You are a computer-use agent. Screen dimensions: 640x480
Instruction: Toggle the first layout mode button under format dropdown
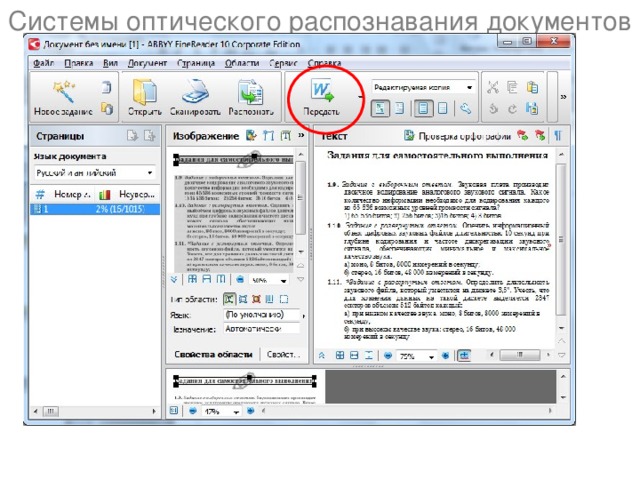(380, 109)
